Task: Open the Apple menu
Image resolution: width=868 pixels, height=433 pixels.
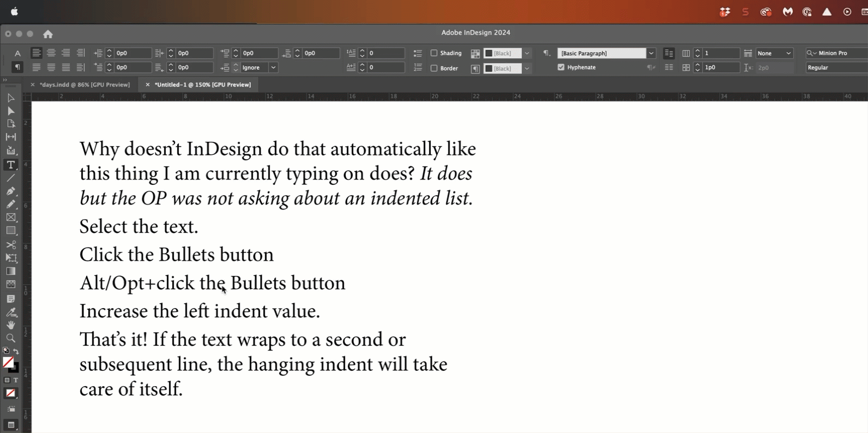Action: coord(14,11)
